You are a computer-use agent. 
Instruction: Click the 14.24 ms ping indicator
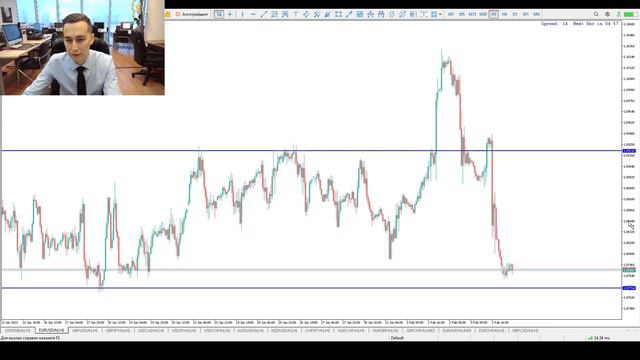598,338
